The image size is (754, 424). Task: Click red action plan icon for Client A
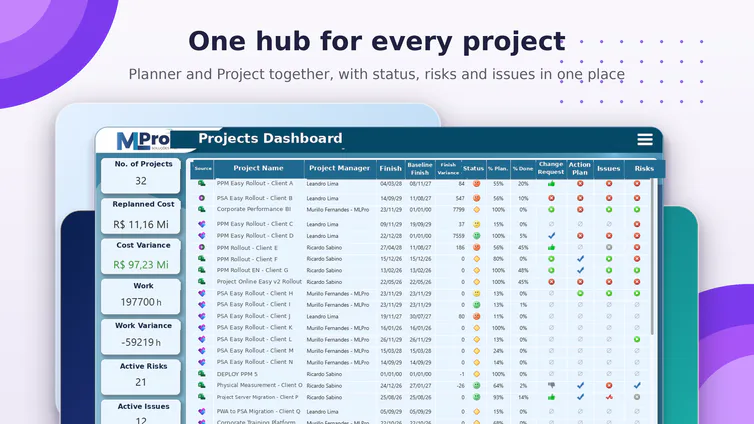[580, 184]
